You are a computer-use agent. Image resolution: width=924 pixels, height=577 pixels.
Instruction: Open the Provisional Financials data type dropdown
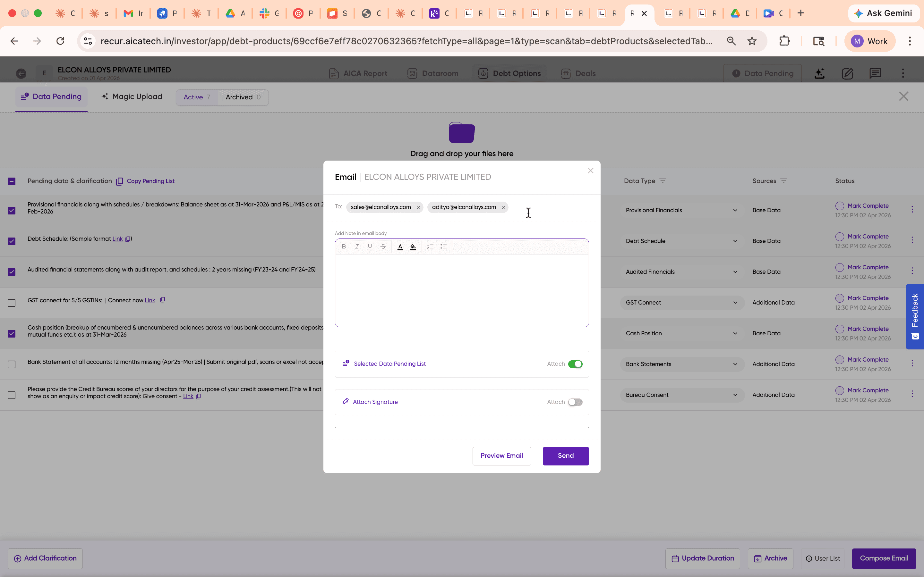tap(735, 210)
